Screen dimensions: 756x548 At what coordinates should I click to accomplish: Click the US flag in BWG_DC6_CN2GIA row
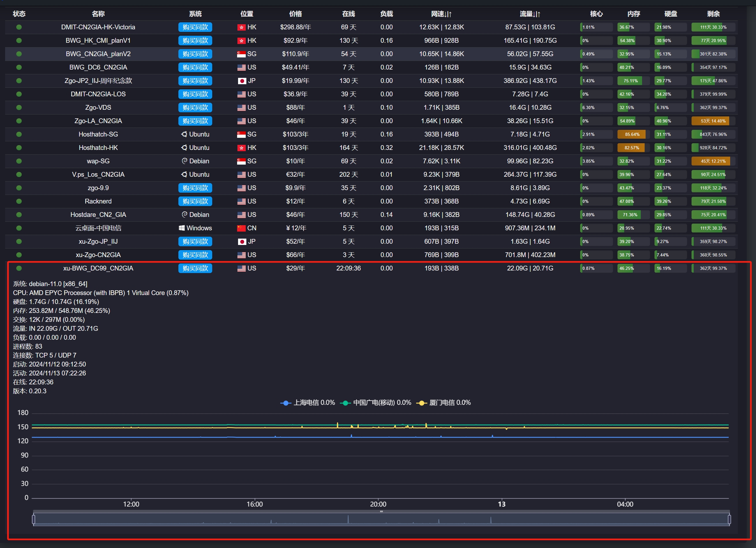(241, 67)
